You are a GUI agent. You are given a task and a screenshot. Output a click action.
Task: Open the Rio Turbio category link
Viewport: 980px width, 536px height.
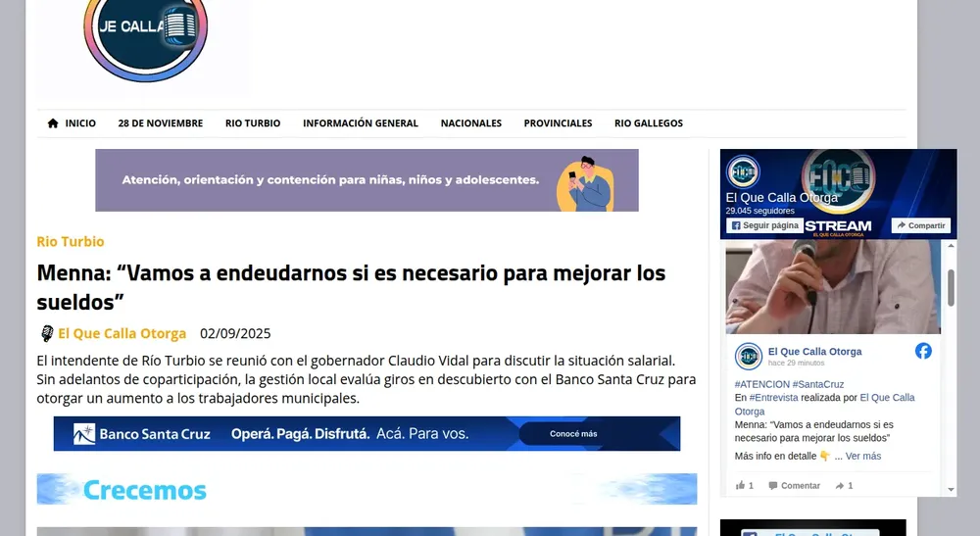(x=71, y=242)
